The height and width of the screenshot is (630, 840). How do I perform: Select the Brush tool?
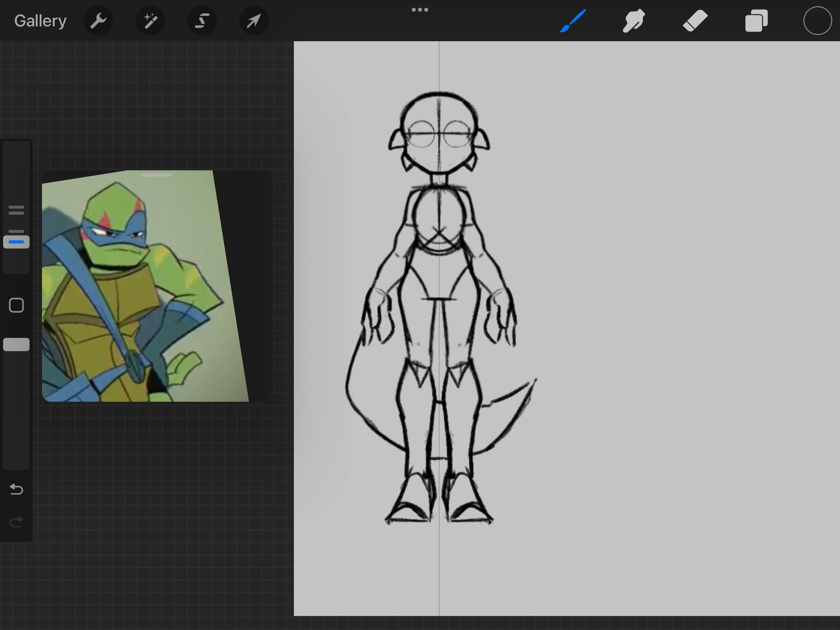(x=573, y=21)
